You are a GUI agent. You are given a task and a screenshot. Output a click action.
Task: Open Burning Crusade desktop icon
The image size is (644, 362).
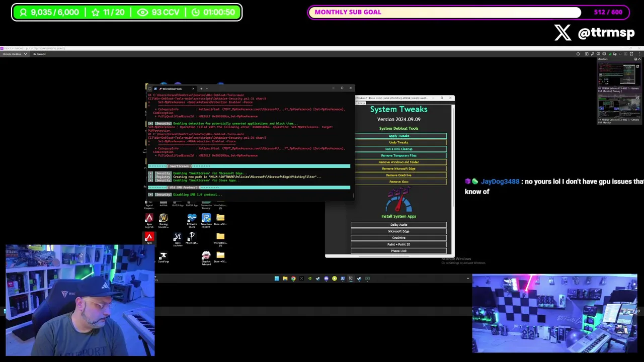coord(163,220)
